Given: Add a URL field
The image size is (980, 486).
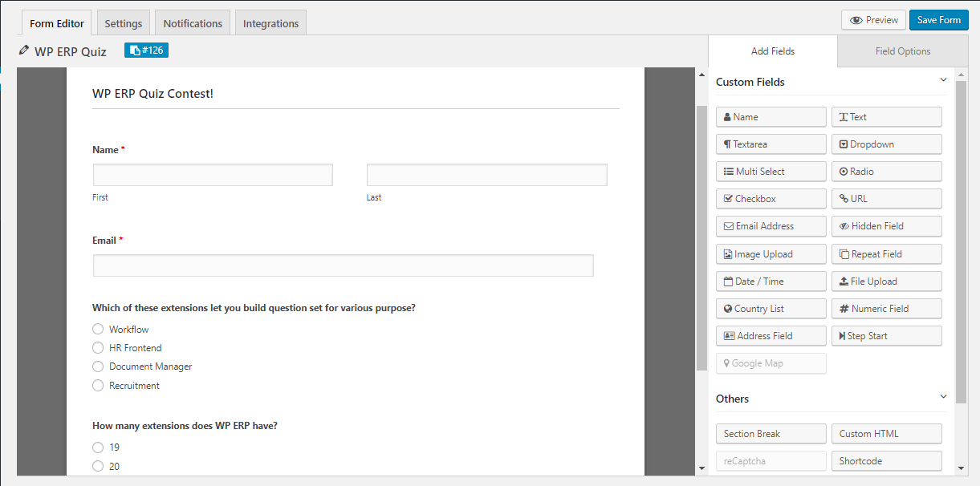Looking at the screenshot, I should [886, 199].
